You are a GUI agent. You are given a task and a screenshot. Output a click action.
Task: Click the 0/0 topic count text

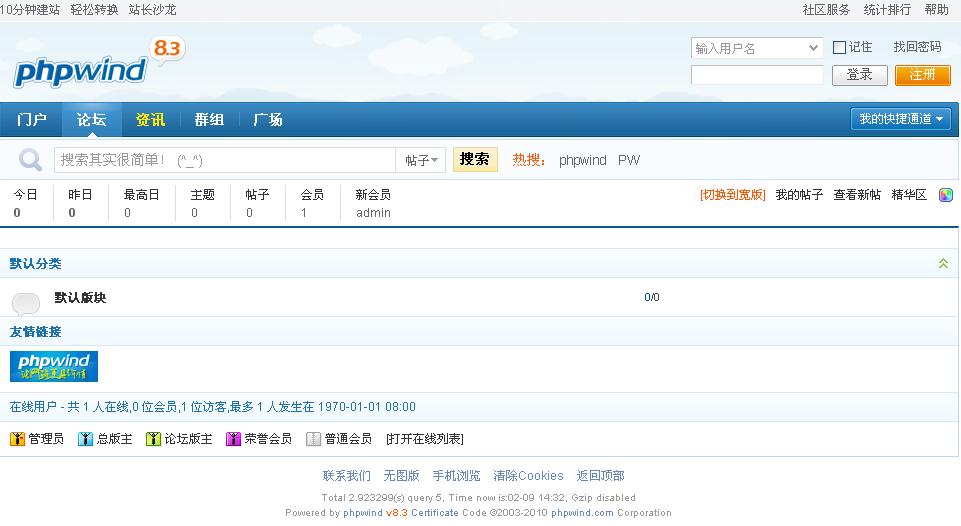point(651,297)
